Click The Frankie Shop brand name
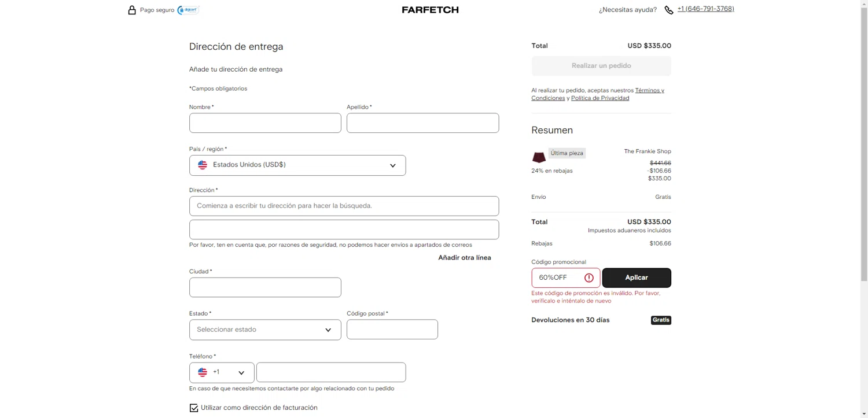 [x=648, y=151]
